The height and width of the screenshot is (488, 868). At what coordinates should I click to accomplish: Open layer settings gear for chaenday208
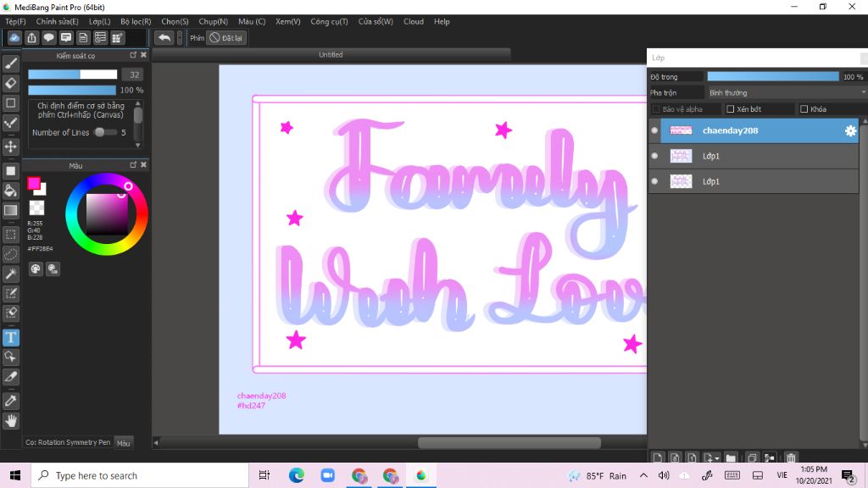click(850, 130)
